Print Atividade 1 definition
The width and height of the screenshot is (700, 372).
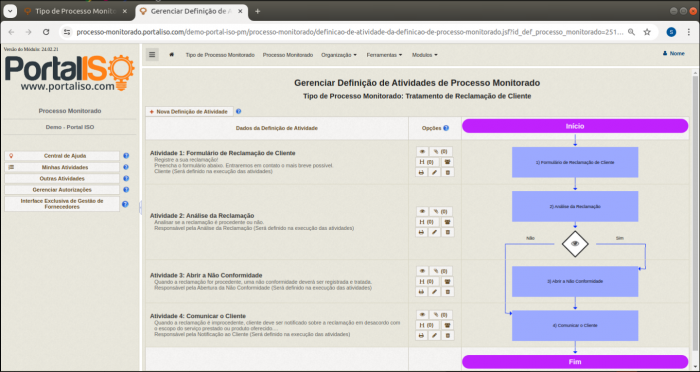click(421, 172)
